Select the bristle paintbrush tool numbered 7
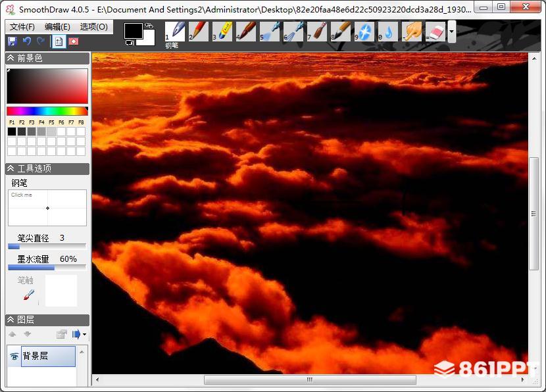 point(317,32)
